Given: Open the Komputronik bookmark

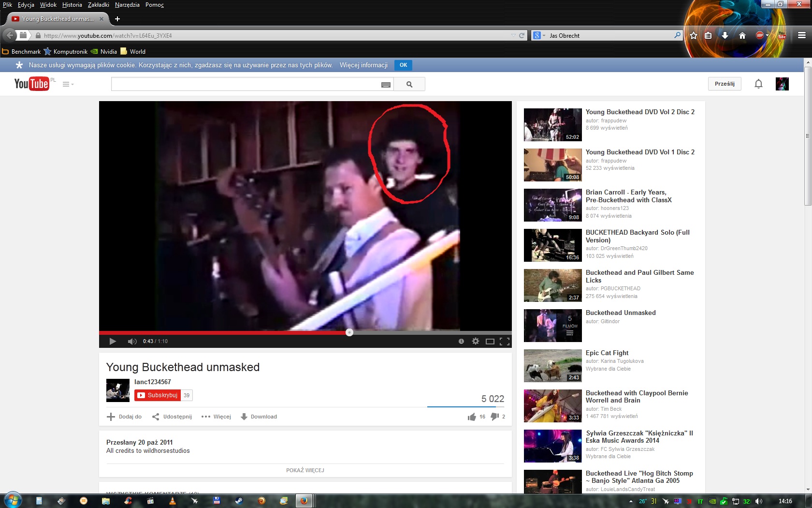Looking at the screenshot, I should tap(66, 51).
